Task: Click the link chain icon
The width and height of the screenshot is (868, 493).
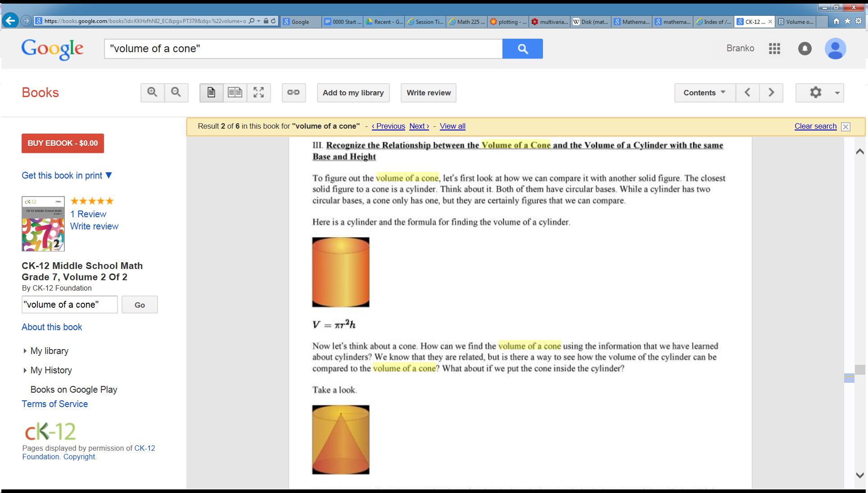Action: (294, 93)
